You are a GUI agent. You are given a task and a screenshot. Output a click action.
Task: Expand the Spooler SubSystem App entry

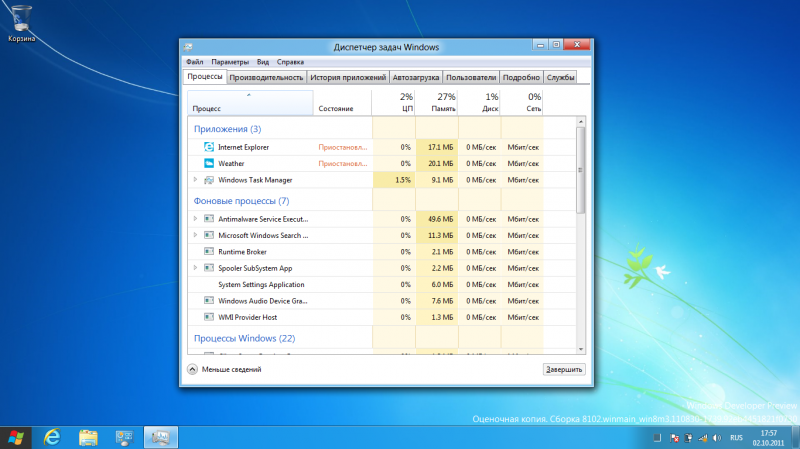coord(195,268)
